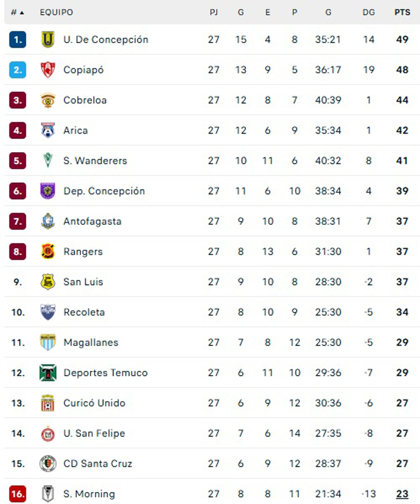420x504 pixels.
Task: Click the Rangers team badge
Action: point(47,251)
